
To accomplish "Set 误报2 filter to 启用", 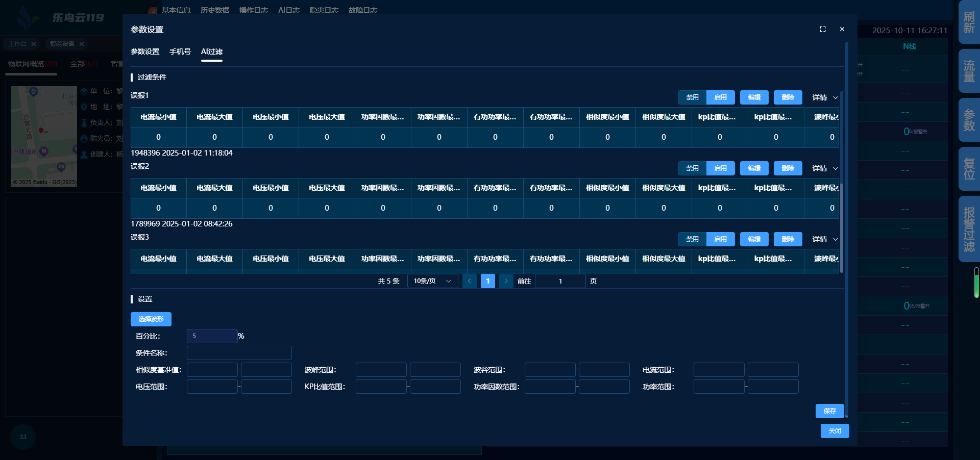I will (x=720, y=168).
